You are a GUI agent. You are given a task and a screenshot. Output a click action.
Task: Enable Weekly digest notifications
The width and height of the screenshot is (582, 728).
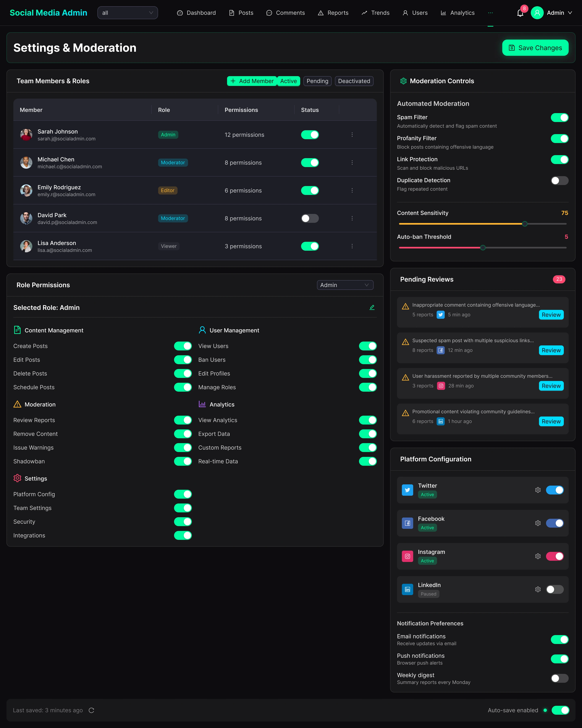coord(559,678)
